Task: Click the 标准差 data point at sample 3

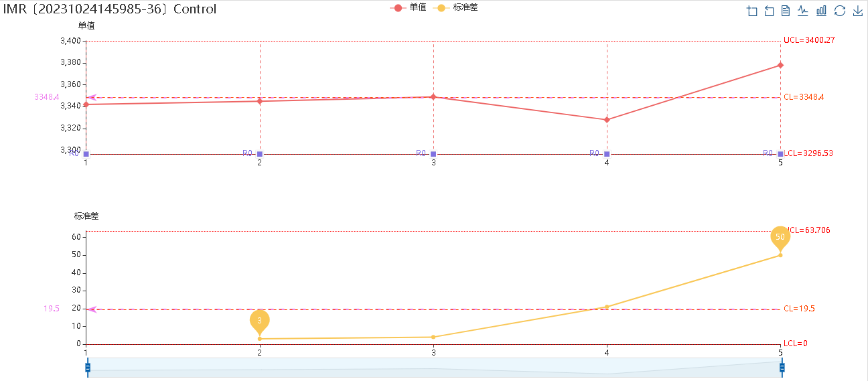Action: pos(433,337)
